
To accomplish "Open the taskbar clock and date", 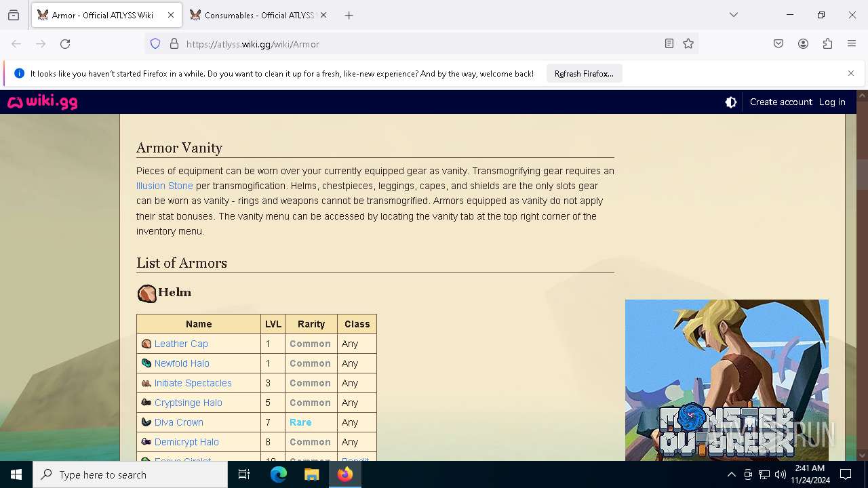I will (x=810, y=474).
